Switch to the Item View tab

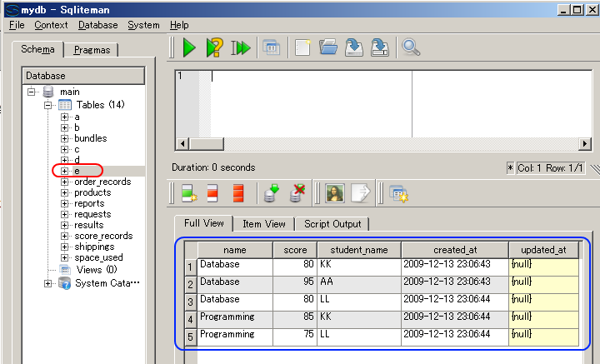click(x=264, y=224)
